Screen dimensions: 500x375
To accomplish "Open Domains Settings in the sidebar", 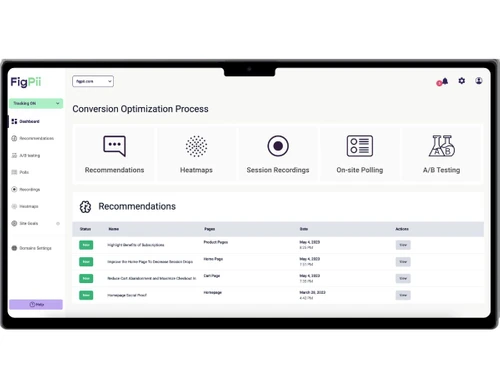I will (35, 248).
